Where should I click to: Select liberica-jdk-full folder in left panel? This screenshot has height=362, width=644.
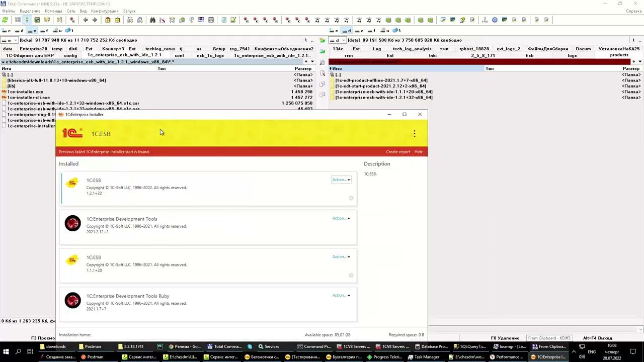(56, 80)
